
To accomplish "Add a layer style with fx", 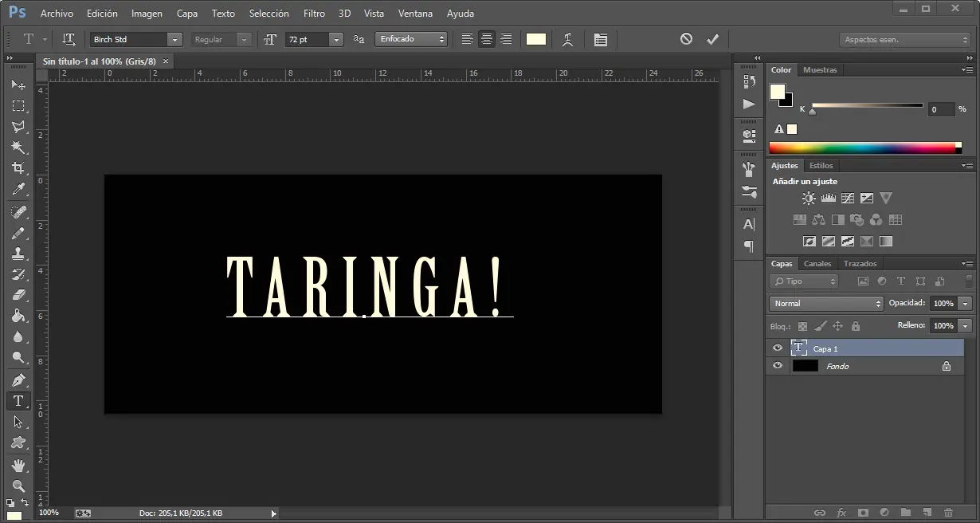I will tap(841, 512).
